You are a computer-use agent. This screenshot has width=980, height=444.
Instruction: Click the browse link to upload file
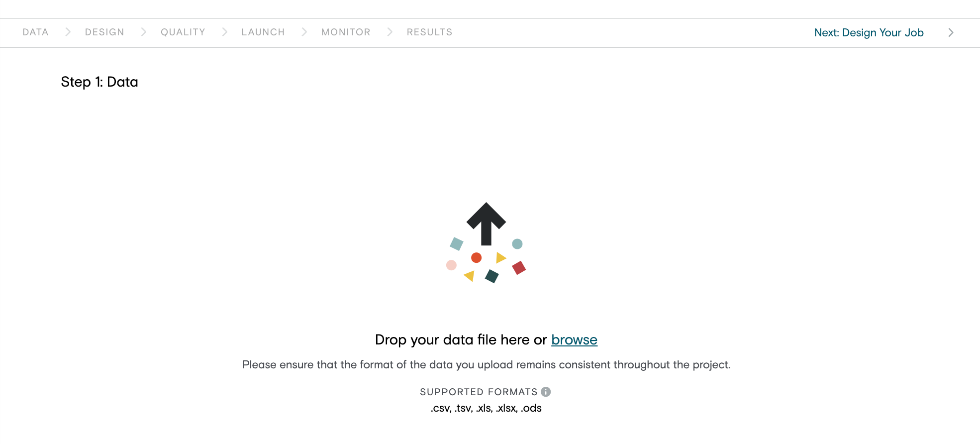pyautogui.click(x=574, y=339)
